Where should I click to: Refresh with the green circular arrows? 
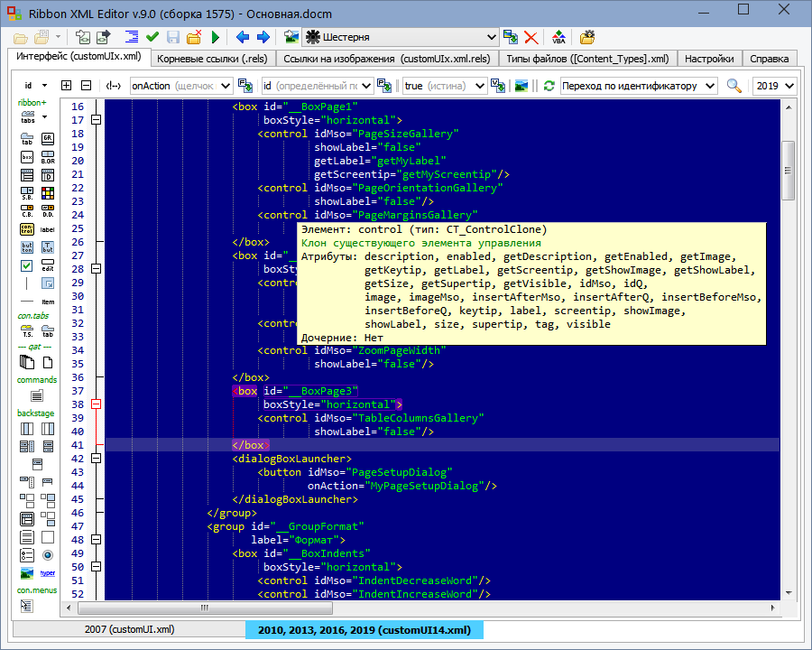coord(549,86)
